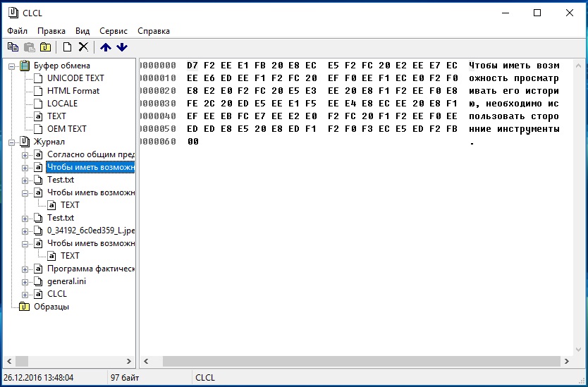The width and height of the screenshot is (588, 387).
Task: Move item up with blue arrow
Action: 106,47
